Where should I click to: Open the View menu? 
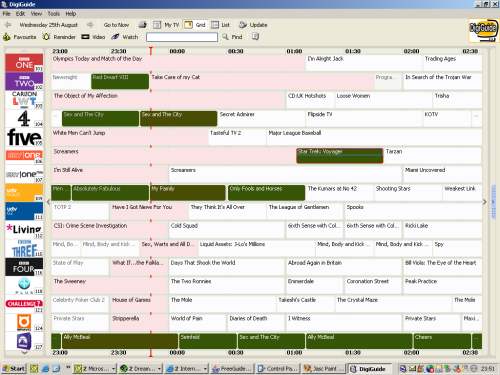(36, 14)
